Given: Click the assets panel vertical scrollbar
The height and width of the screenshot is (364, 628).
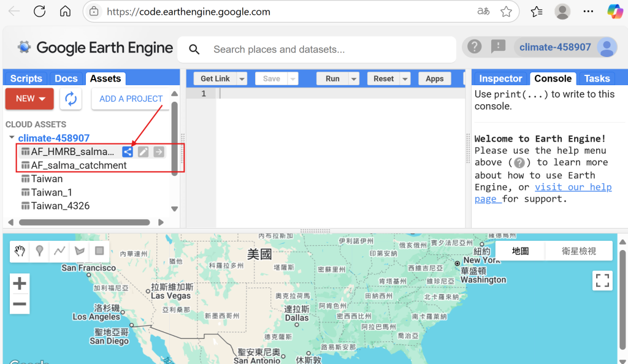Looking at the screenshot, I should pos(174,138).
